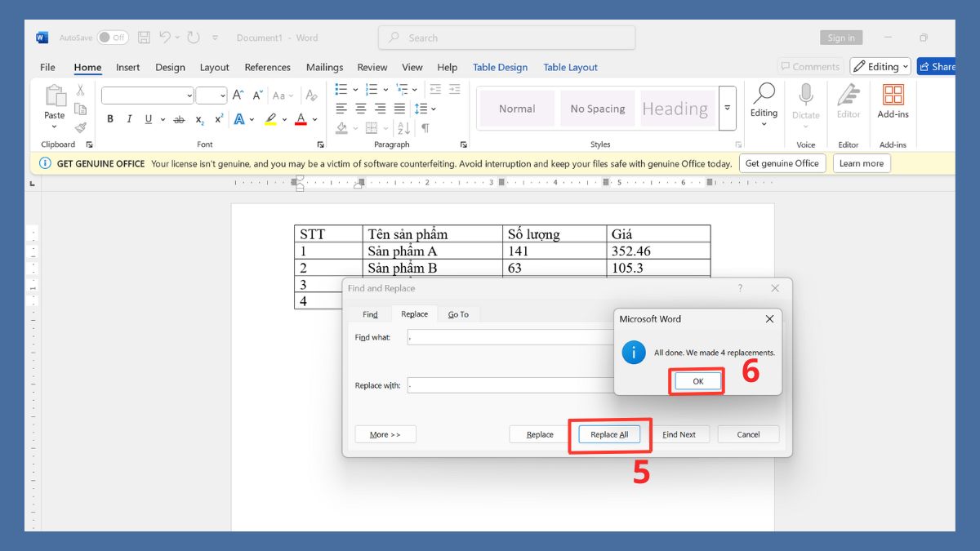Apply italic formatting
Viewport: 980px width, 551px height.
point(129,119)
